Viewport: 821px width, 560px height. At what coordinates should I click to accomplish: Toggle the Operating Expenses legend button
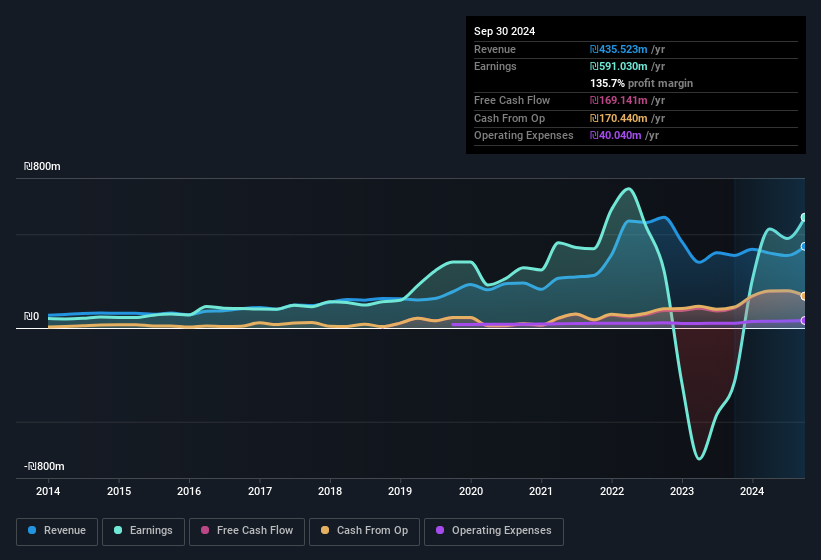pyautogui.click(x=494, y=532)
